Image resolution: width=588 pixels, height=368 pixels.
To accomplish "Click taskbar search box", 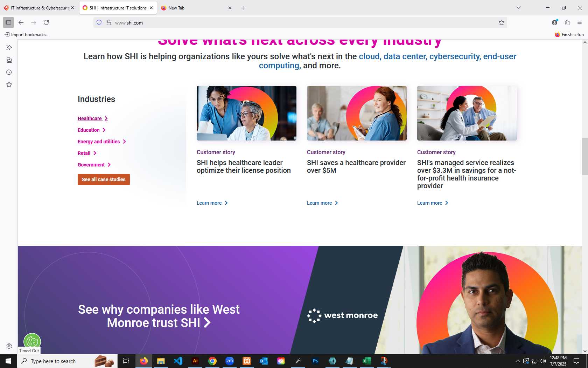I will pos(67,361).
